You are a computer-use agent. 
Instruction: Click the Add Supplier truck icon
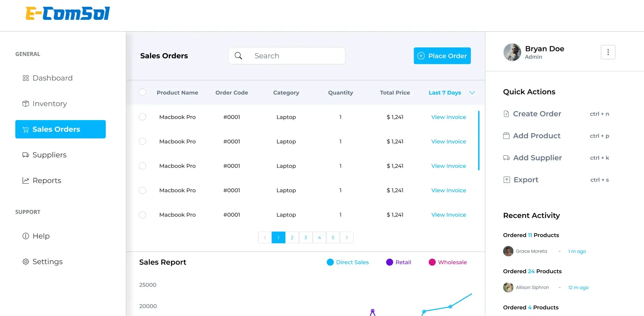[506, 158]
